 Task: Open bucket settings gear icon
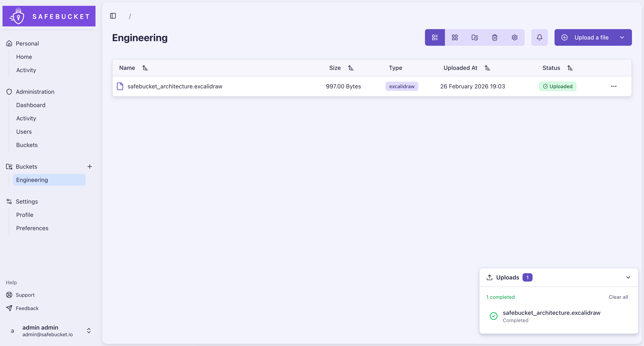tap(514, 38)
